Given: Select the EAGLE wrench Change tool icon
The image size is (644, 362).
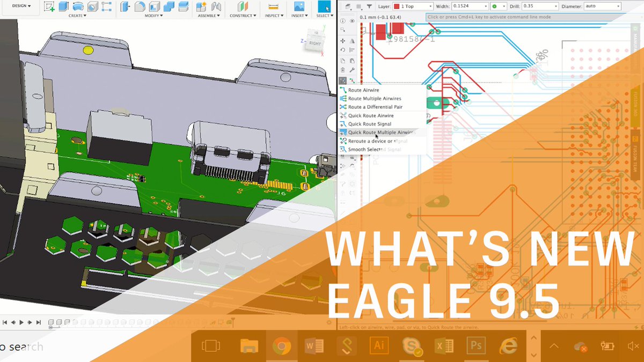Looking at the screenshot, I should click(x=352, y=70).
